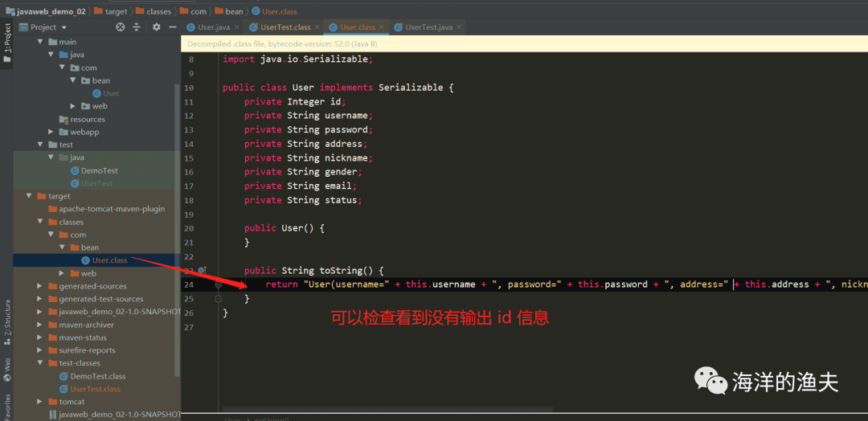Click the decompiled .class file notification bar
The height and width of the screenshot is (421, 868).
524,43
